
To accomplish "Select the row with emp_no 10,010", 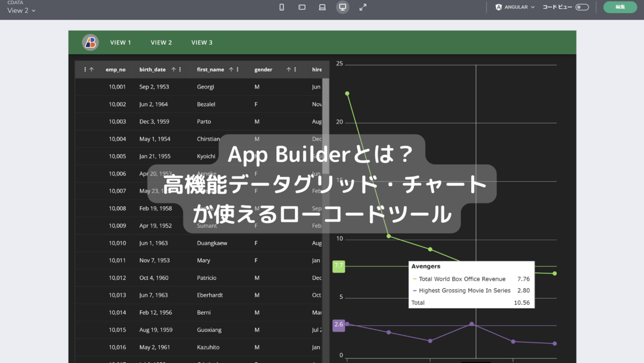I will (x=199, y=243).
